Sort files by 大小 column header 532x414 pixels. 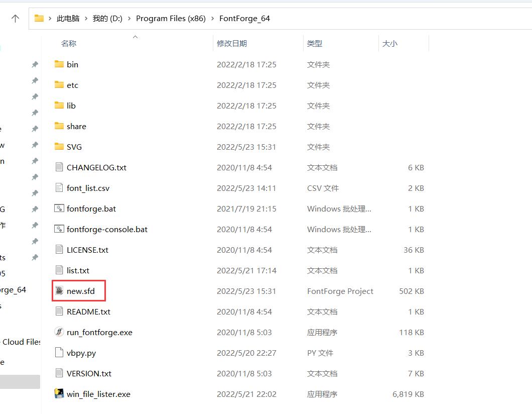click(389, 44)
